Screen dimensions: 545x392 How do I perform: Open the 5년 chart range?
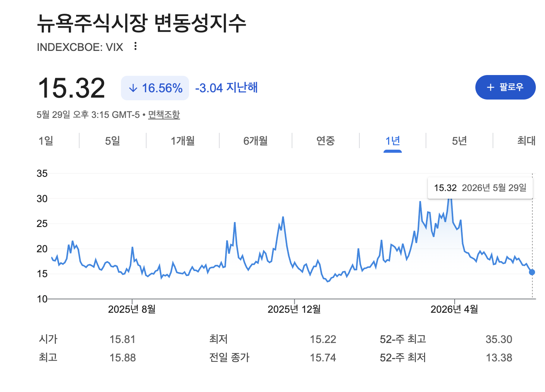click(459, 141)
